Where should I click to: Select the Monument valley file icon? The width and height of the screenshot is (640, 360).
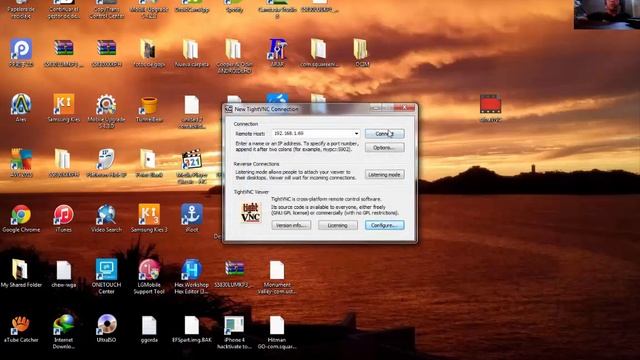pos(277,277)
